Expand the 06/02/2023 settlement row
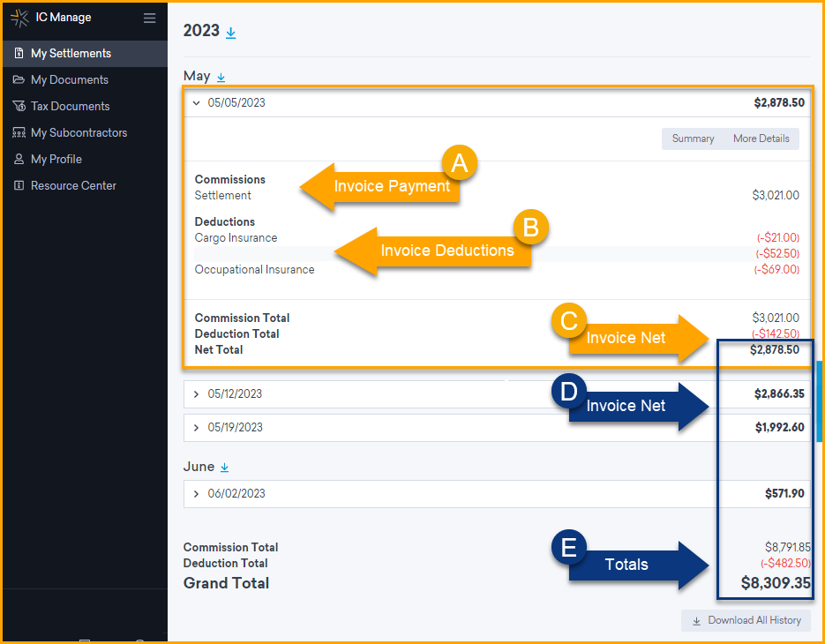 (x=196, y=494)
